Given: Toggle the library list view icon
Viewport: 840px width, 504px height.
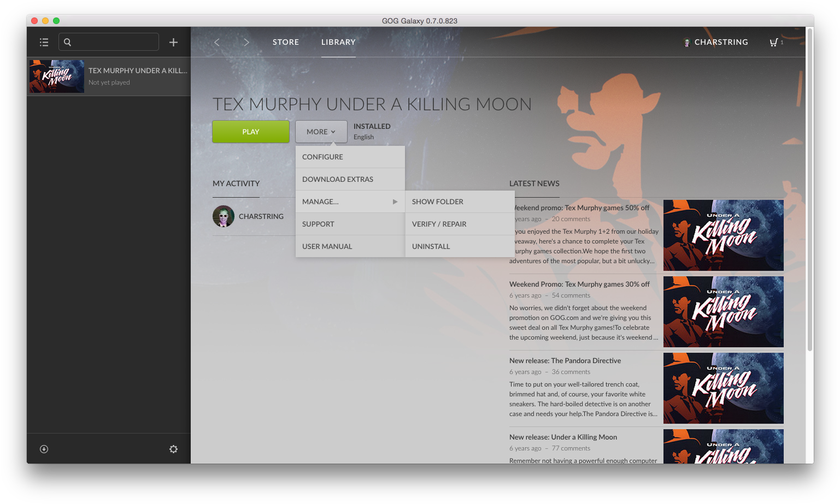Looking at the screenshot, I should [x=44, y=42].
